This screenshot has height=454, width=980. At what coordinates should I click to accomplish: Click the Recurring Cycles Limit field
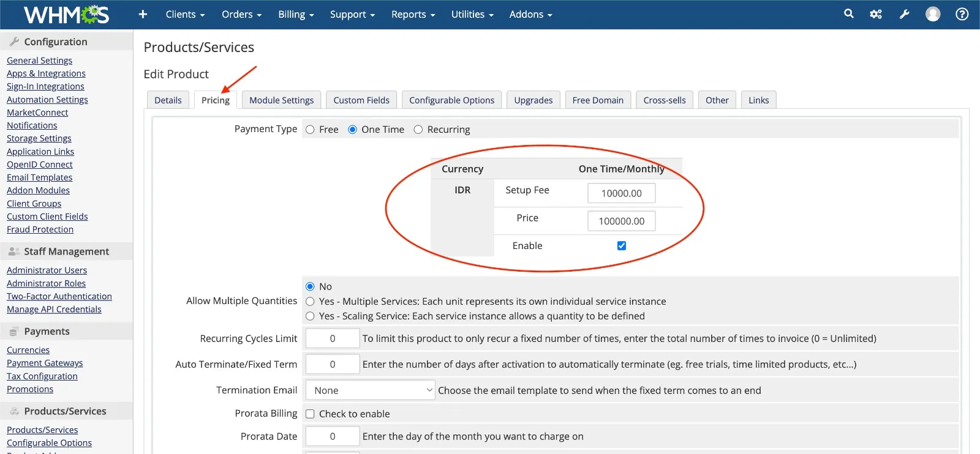pyautogui.click(x=333, y=338)
